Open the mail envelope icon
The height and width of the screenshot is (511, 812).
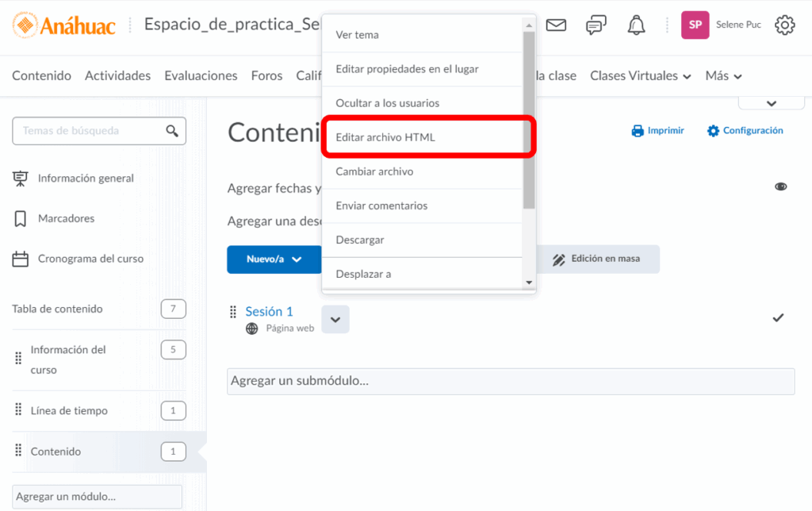pos(556,25)
